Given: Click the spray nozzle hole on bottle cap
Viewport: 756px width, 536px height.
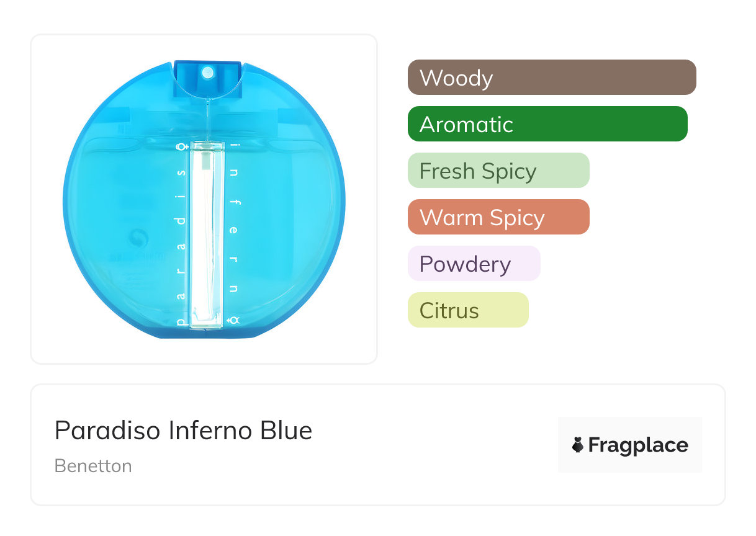Looking at the screenshot, I should click(207, 73).
